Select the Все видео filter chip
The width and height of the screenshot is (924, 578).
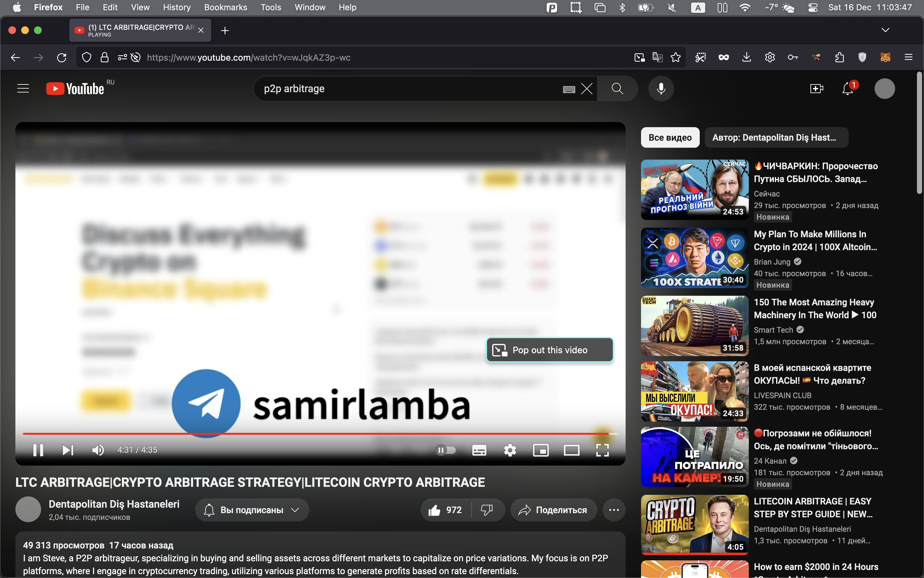(670, 138)
